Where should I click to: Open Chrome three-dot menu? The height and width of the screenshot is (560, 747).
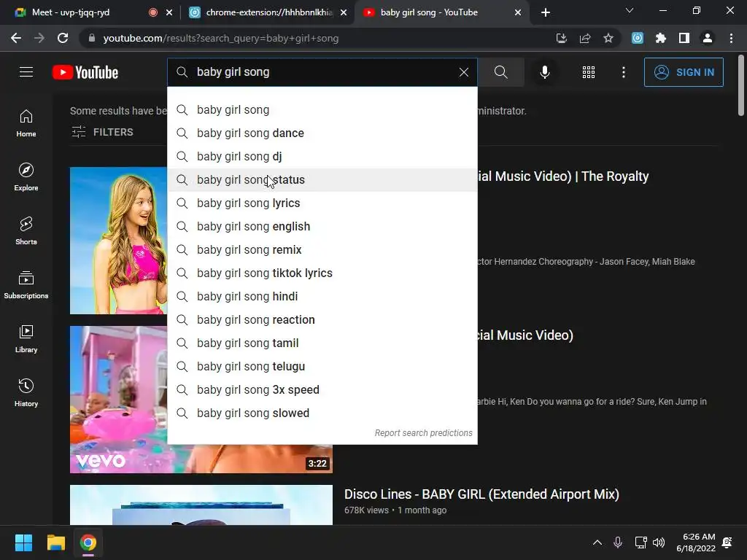[731, 38]
